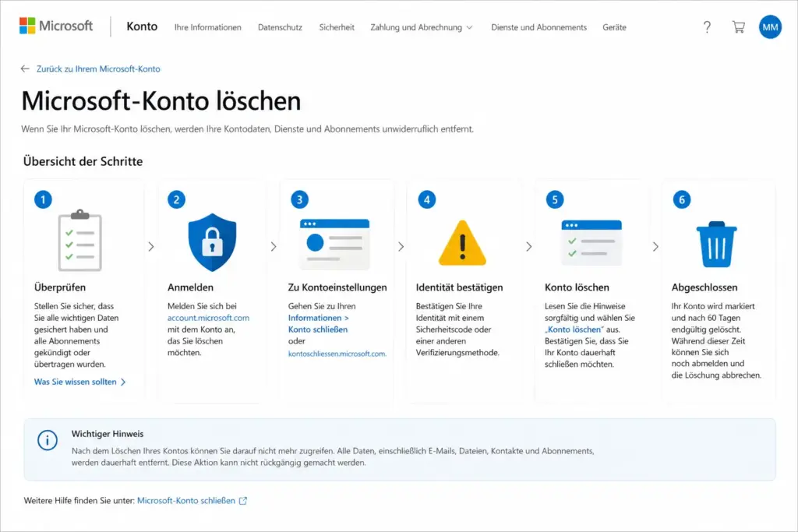Select the Überprüfen step title
This screenshot has height=532, width=798.
click(59, 287)
